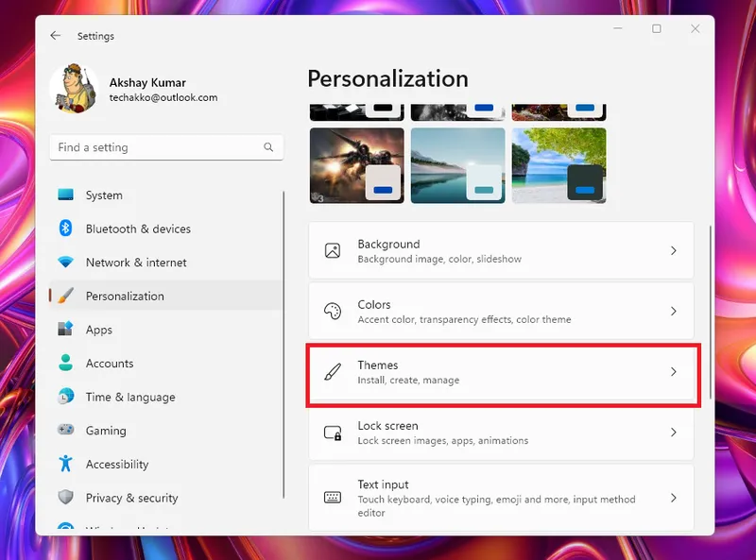The image size is (756, 560).
Task: Click the Settings window title text
Action: coord(95,36)
